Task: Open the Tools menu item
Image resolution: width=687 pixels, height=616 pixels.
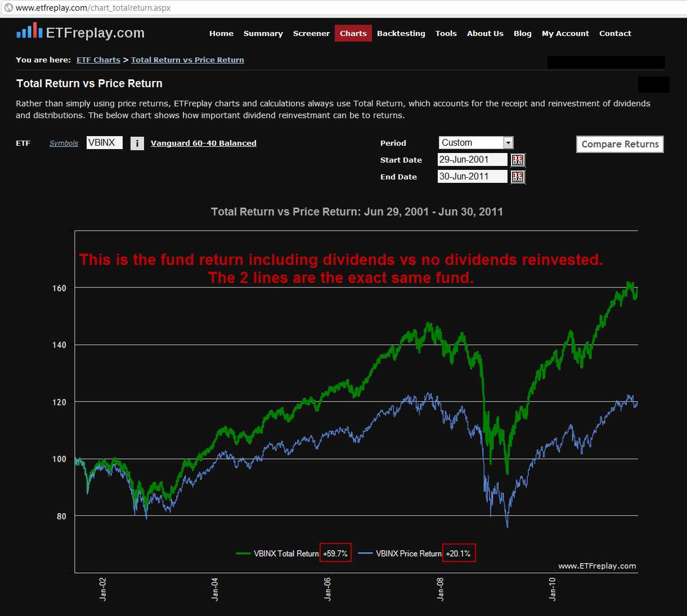Action: click(x=446, y=33)
